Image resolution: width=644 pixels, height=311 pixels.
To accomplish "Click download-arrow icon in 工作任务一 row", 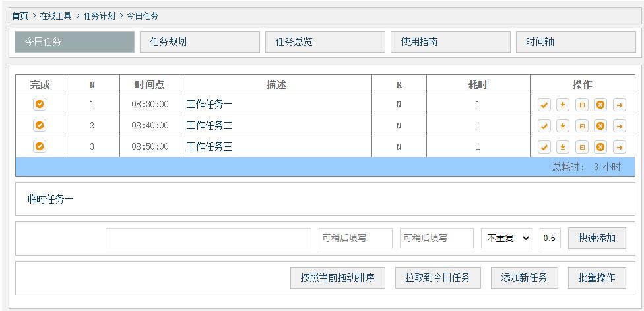I will point(563,105).
